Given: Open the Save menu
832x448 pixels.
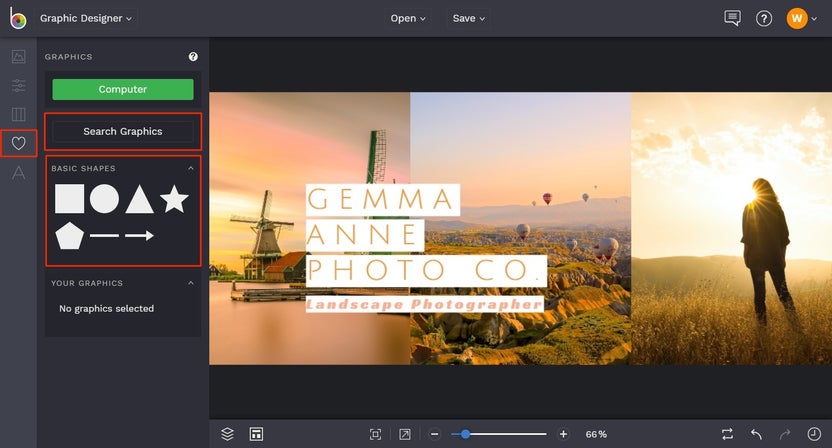Looking at the screenshot, I should point(469,18).
